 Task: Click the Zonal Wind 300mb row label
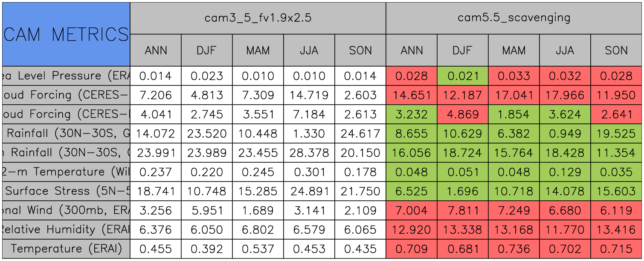point(66,210)
